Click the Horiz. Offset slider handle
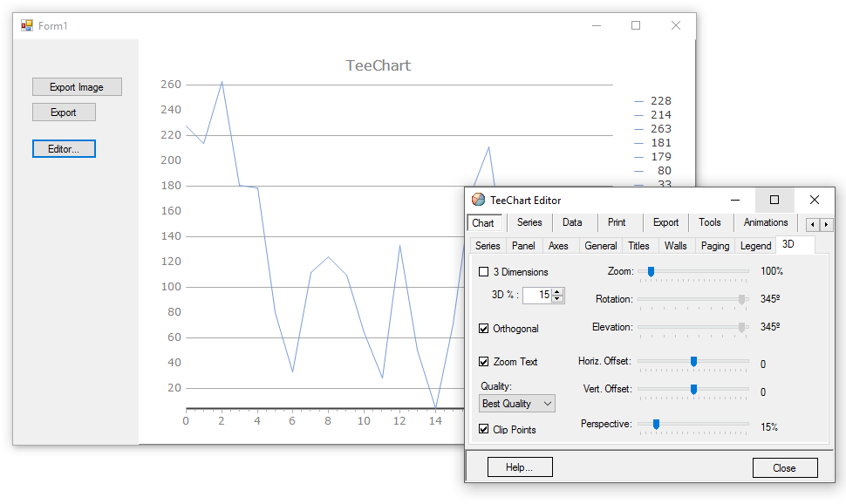 [694, 362]
